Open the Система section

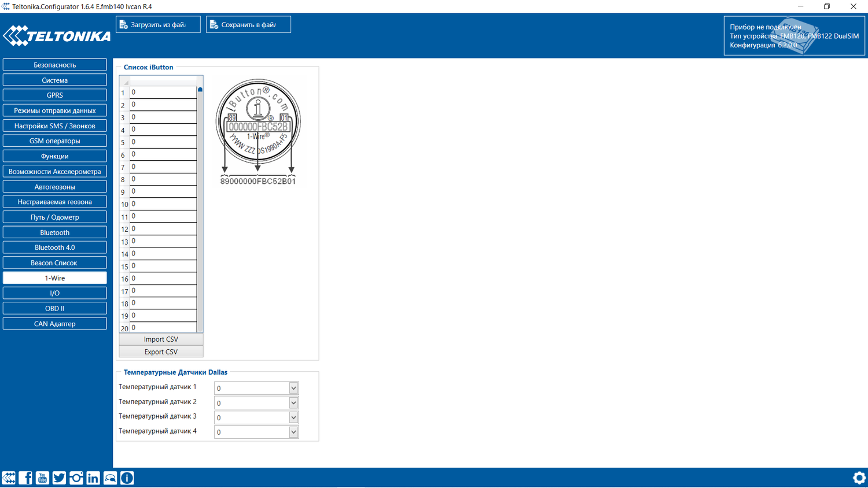coord(55,80)
